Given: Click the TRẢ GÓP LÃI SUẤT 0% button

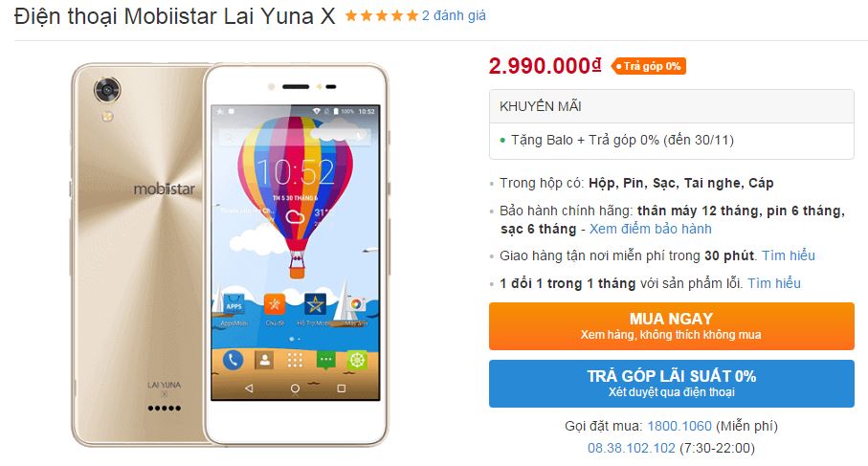Looking at the screenshot, I should [x=672, y=384].
